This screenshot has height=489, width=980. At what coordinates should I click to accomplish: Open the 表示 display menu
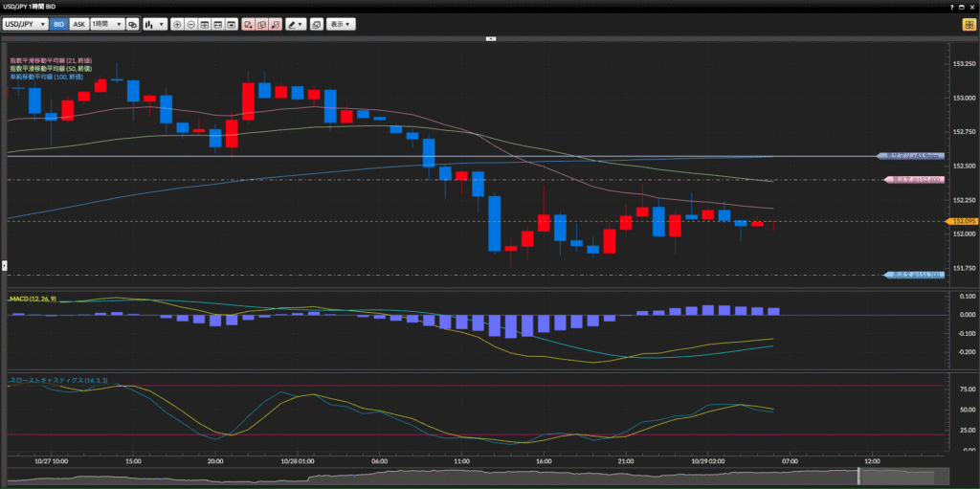point(340,24)
